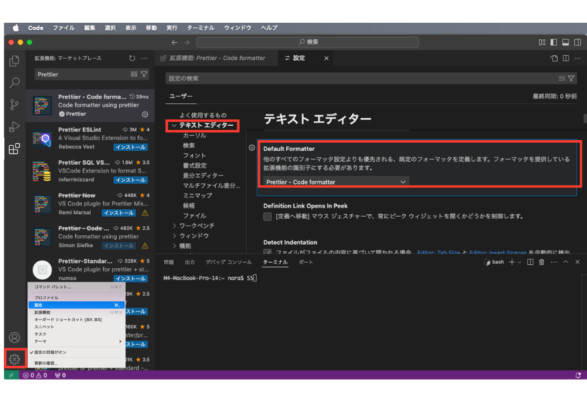
Task: Switch to Prettier - Code formatter editor tab
Action: (216, 58)
